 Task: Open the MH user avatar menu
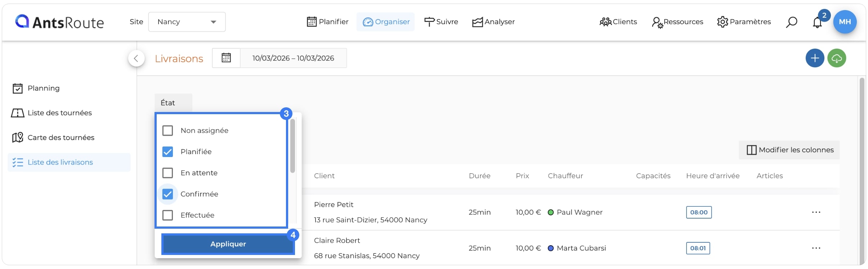pyautogui.click(x=845, y=22)
